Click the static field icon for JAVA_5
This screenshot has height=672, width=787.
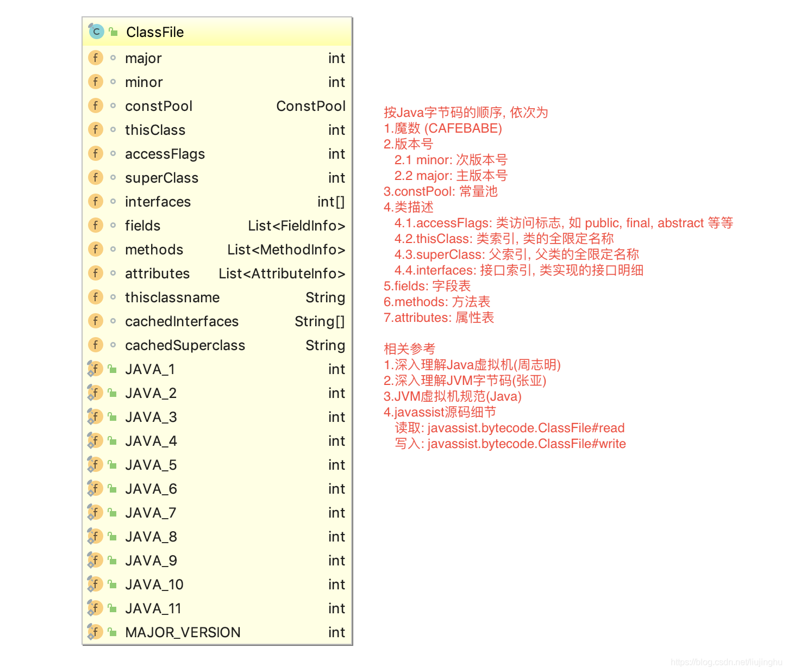pyautogui.click(x=95, y=464)
